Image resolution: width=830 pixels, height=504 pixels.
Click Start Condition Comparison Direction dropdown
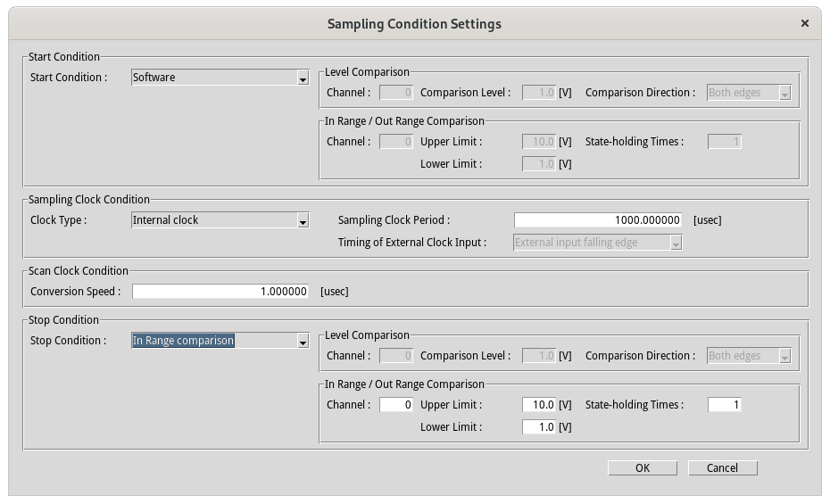tap(749, 93)
